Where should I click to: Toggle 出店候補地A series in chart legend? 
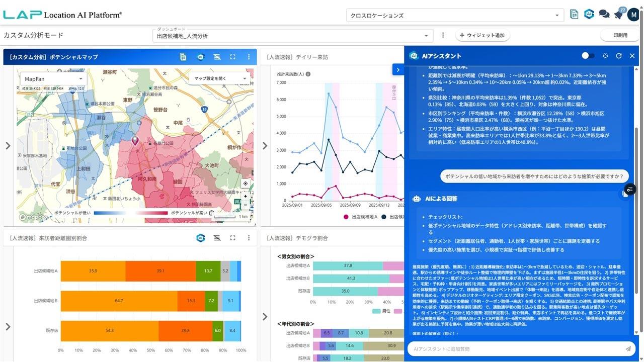click(x=360, y=217)
